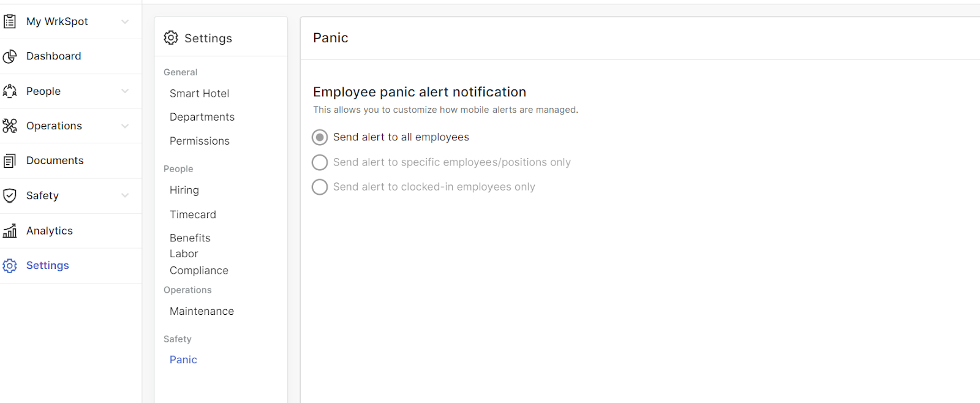Choose Send alert to specific employees/positions only
This screenshot has height=403, width=980.
click(319, 162)
